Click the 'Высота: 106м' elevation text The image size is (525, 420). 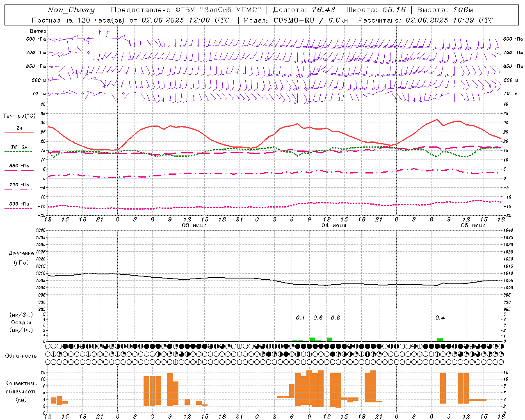[445, 10]
